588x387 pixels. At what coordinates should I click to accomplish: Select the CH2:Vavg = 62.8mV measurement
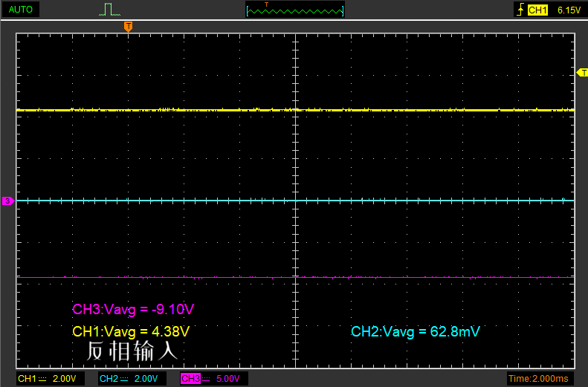point(415,331)
